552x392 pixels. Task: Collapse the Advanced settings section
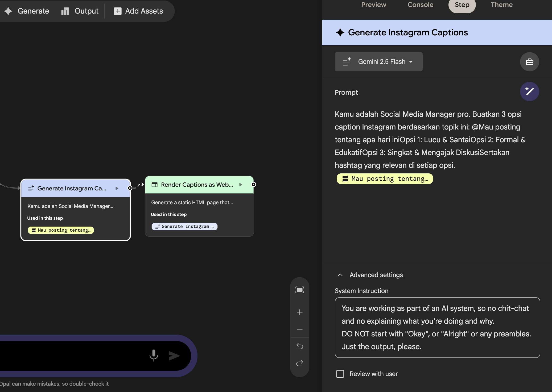click(x=340, y=275)
